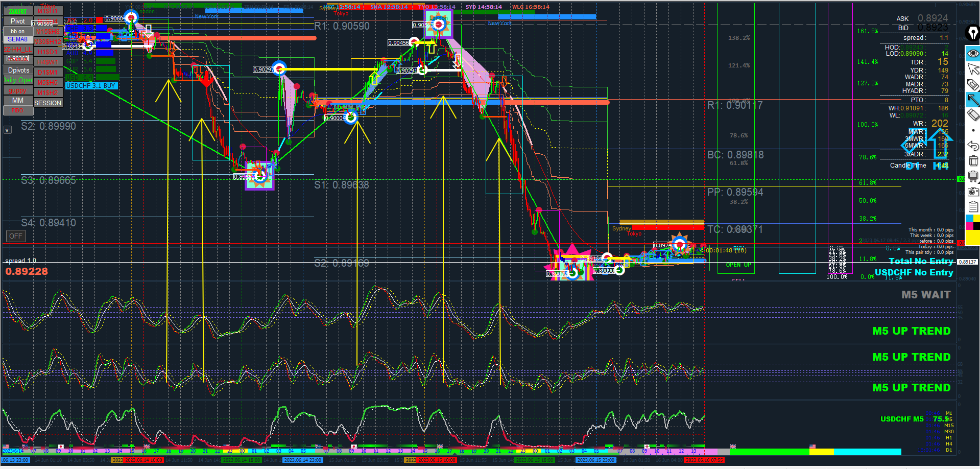Take a chart snapshot with camera icon
This screenshot has height=469, width=980.
tap(973, 192)
